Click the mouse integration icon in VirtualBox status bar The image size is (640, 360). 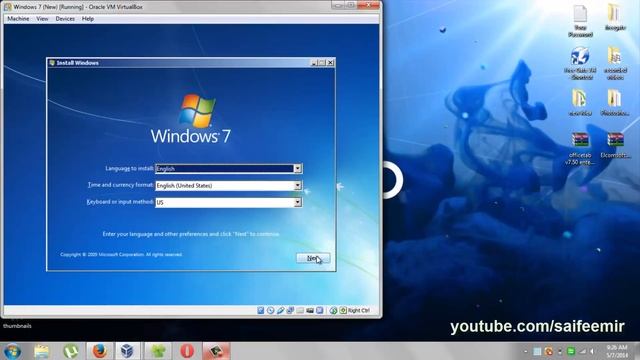pyautogui.click(x=333, y=311)
